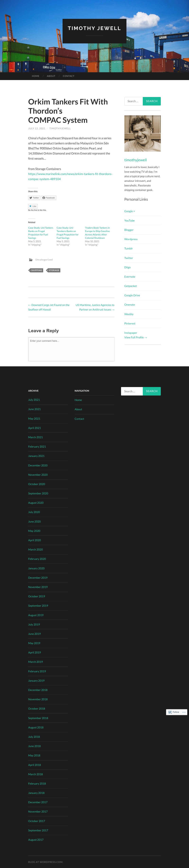Click the TIMOTHY JEWELL site title
Screen dimensions: 189x868
point(94,28)
